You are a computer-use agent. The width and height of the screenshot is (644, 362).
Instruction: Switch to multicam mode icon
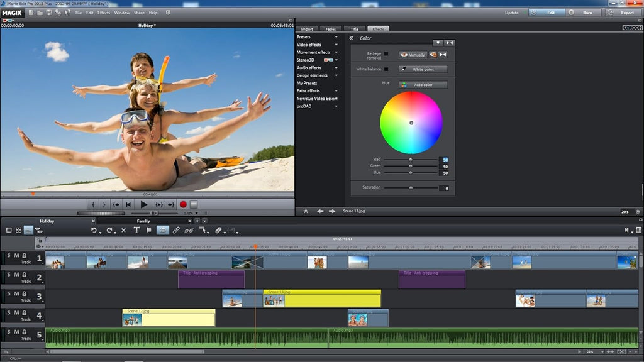click(x=38, y=230)
